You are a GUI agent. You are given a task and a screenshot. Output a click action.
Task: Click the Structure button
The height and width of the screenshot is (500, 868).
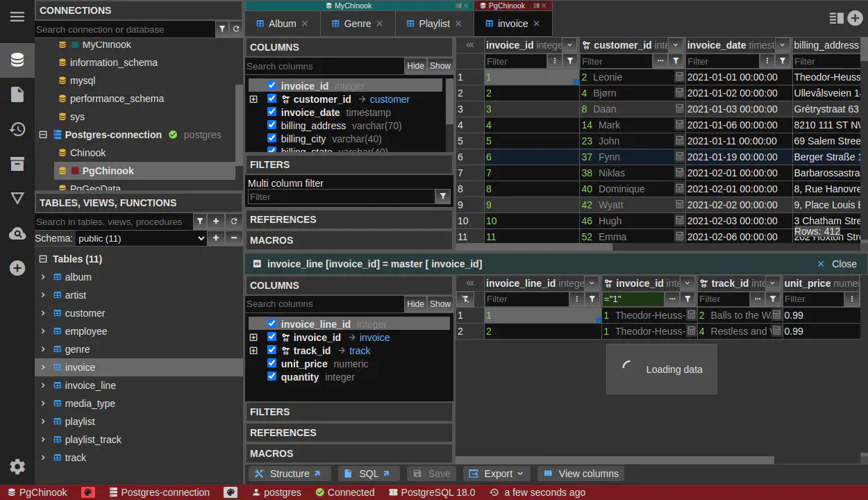[x=288, y=474]
